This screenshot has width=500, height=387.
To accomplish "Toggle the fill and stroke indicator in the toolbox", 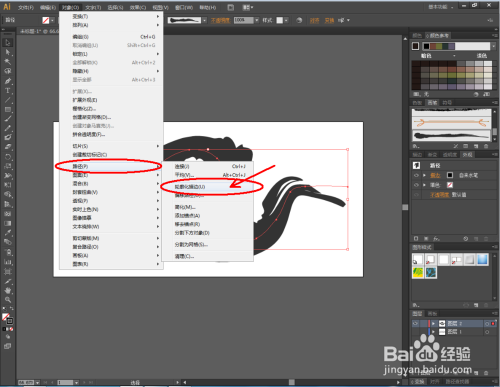I will point(7,318).
